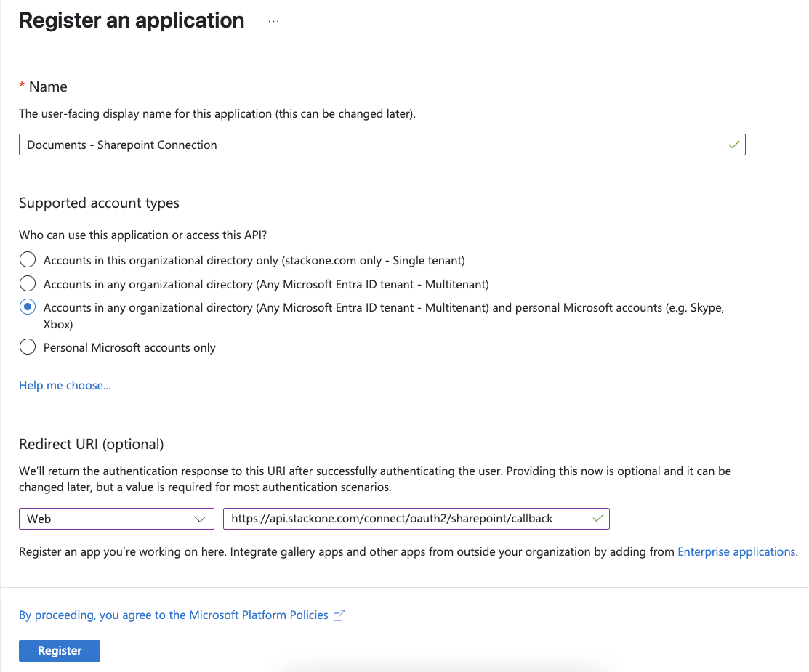The width and height of the screenshot is (809, 672).
Task: Open the ellipsis menu beside the page title
Action: pyautogui.click(x=273, y=22)
